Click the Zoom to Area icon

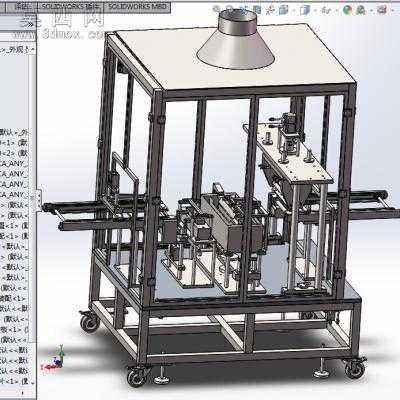[229, 10]
